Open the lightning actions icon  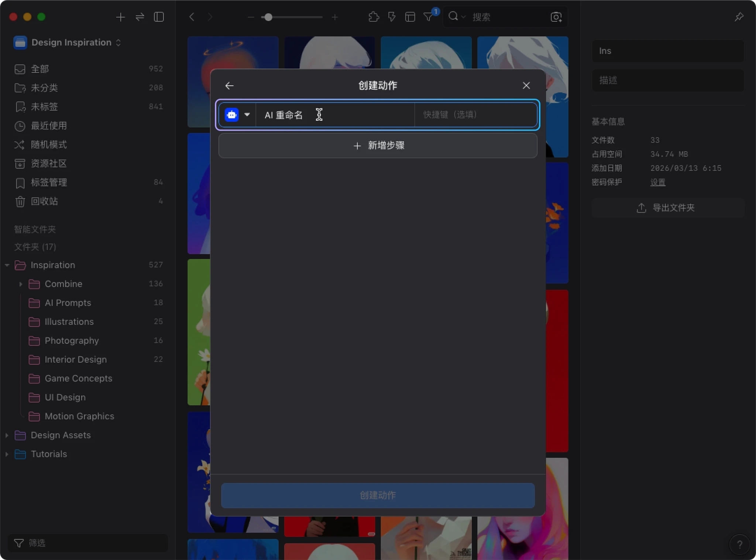(392, 17)
